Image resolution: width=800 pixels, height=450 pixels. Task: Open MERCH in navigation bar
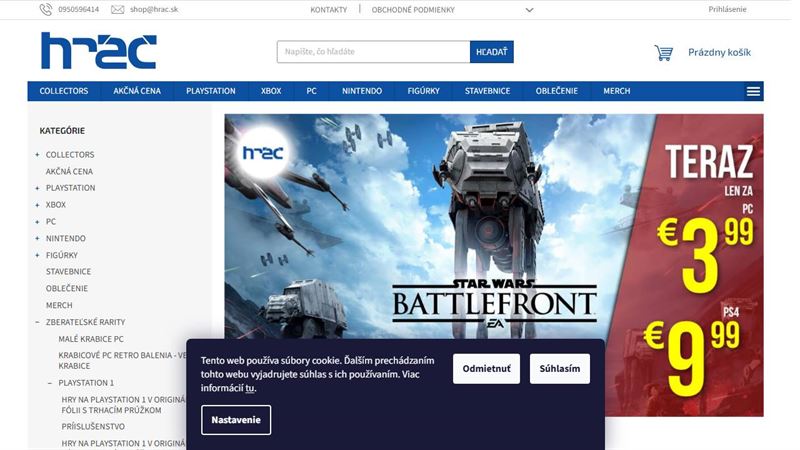(617, 91)
